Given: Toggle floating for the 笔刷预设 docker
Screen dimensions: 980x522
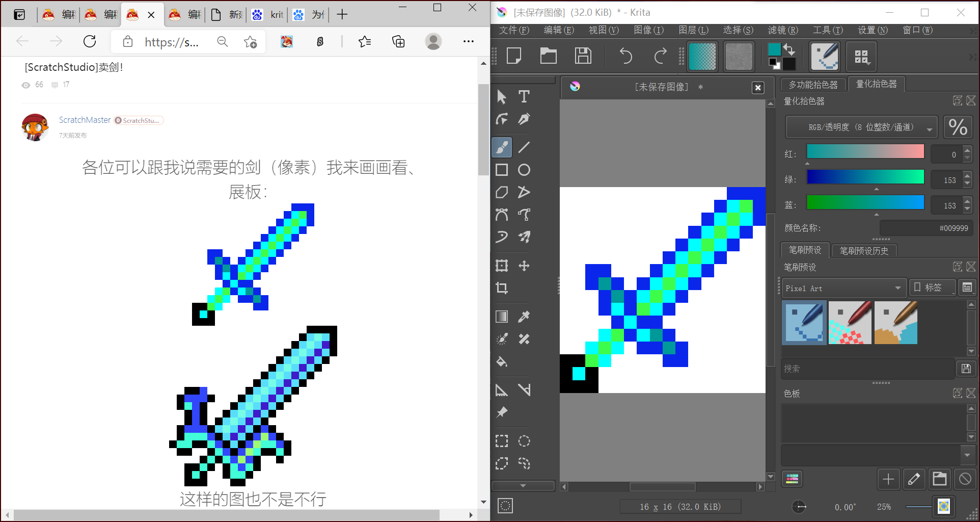Looking at the screenshot, I should point(958,267).
